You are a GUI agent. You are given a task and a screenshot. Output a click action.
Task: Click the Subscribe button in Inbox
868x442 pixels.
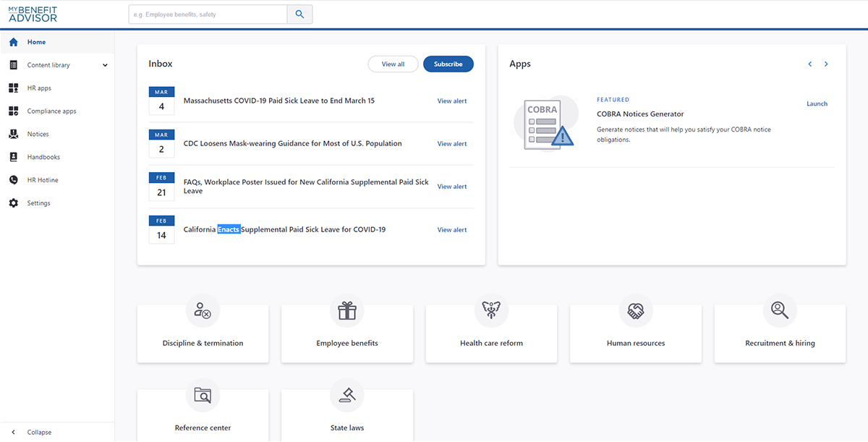448,64
